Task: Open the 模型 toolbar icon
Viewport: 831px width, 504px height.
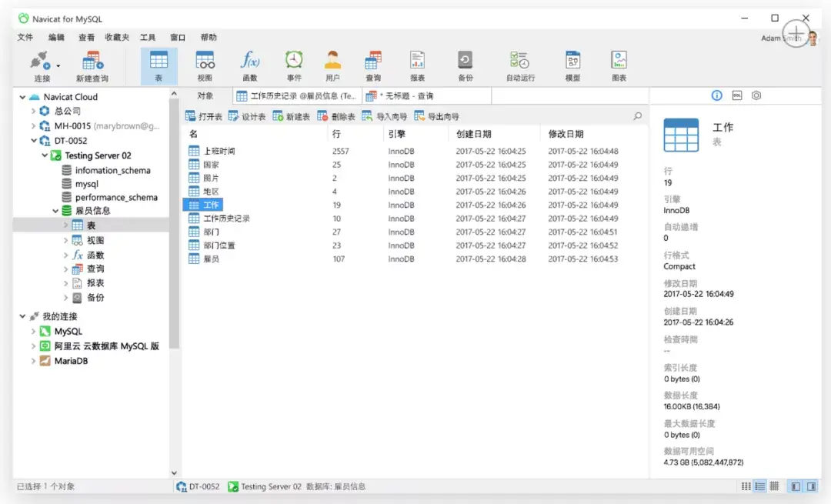Action: [x=573, y=66]
